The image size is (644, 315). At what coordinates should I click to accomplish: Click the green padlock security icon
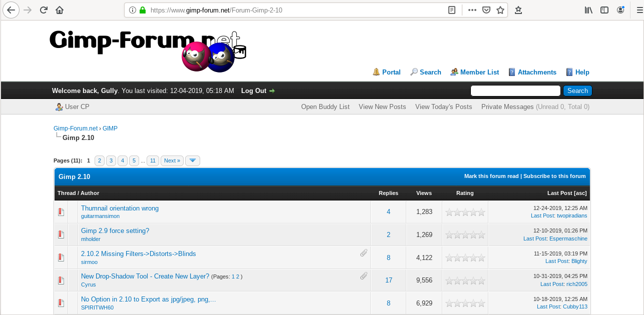(143, 10)
